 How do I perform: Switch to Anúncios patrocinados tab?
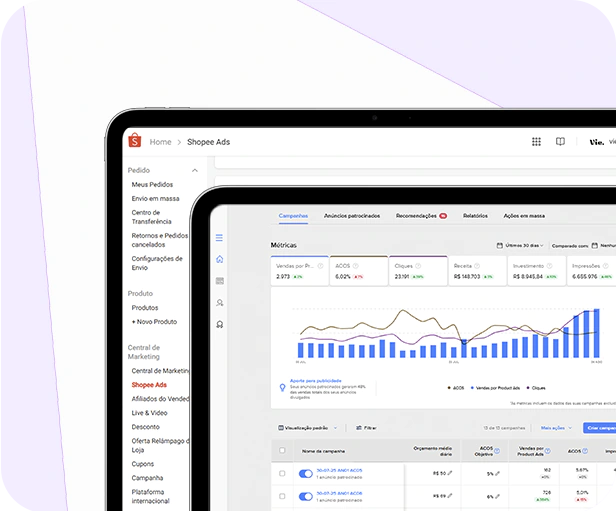(x=352, y=215)
